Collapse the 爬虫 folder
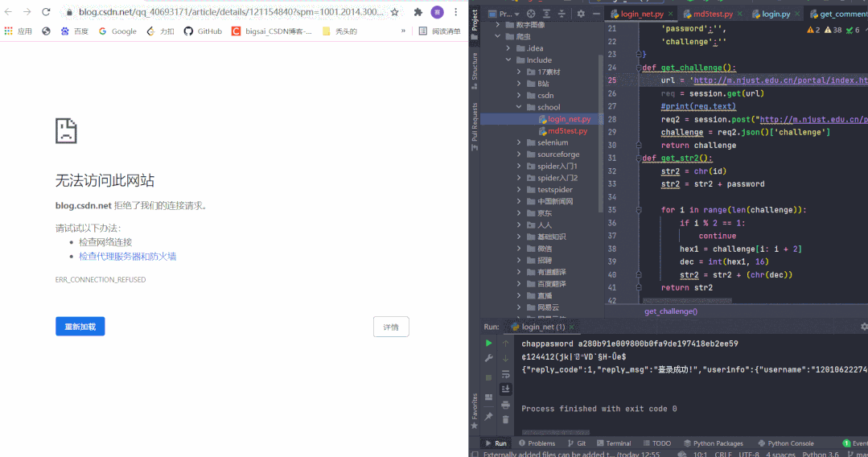This screenshot has width=868, height=457. coord(498,36)
